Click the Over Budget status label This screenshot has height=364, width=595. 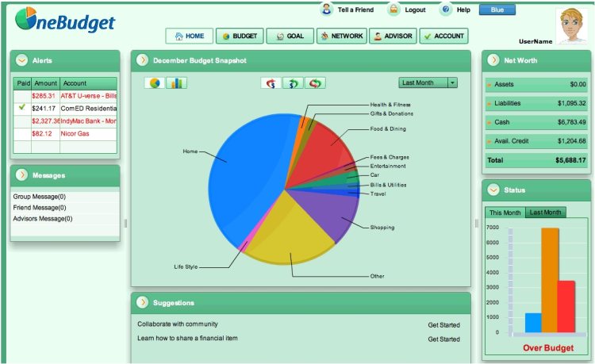point(548,347)
